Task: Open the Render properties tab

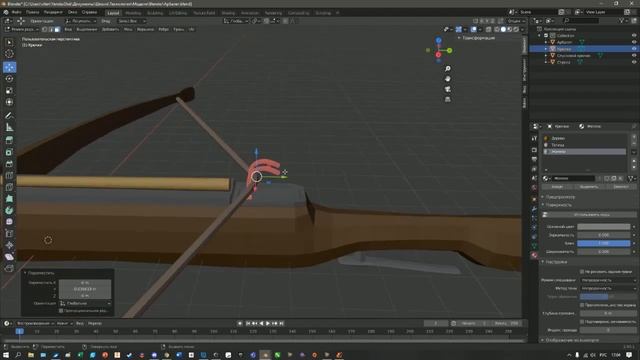Action: (534, 149)
